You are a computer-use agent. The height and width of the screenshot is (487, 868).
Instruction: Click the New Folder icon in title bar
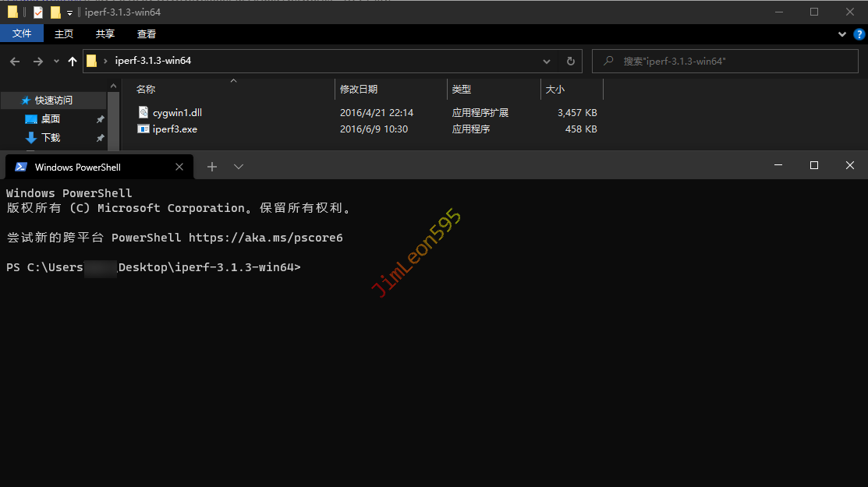click(55, 12)
